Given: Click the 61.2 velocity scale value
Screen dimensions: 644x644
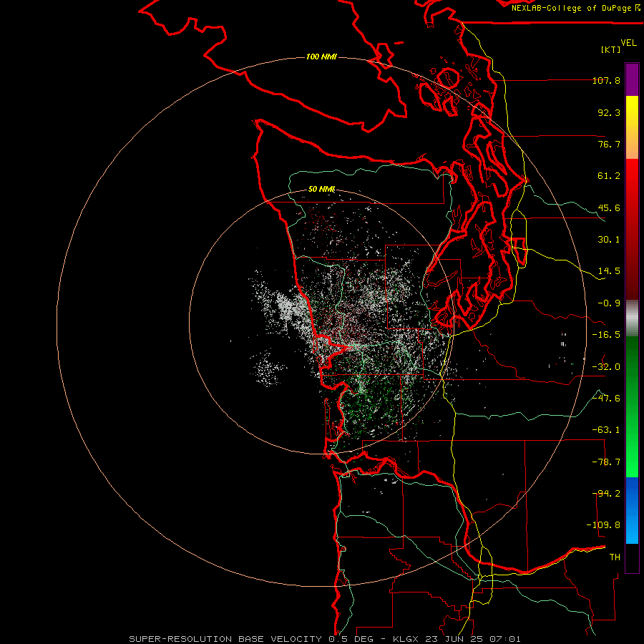Looking at the screenshot, I should coord(609,176).
